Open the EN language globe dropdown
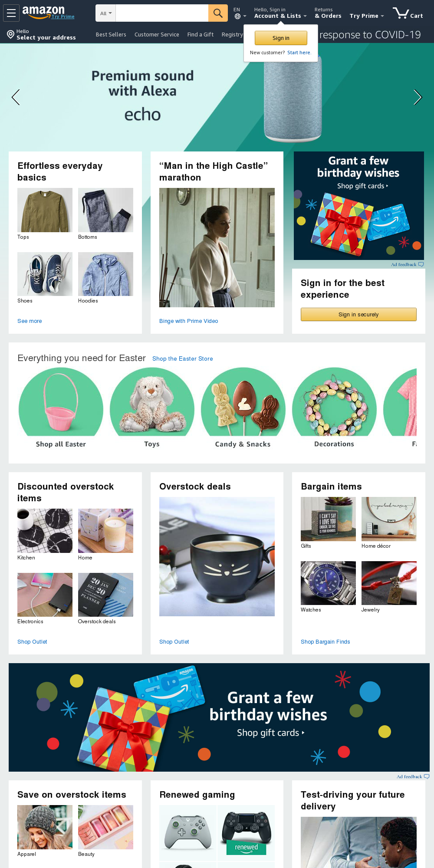The width and height of the screenshot is (434, 868). (240, 13)
